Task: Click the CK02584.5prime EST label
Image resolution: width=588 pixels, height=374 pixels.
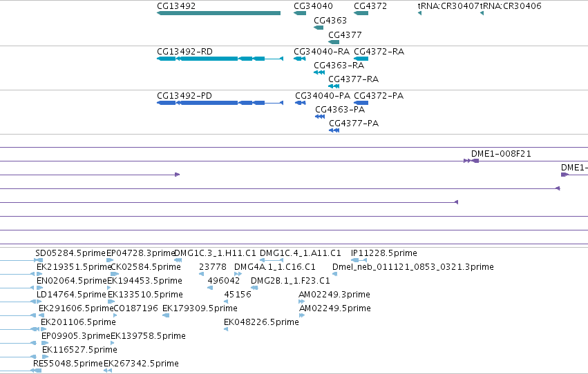Action: (x=146, y=267)
